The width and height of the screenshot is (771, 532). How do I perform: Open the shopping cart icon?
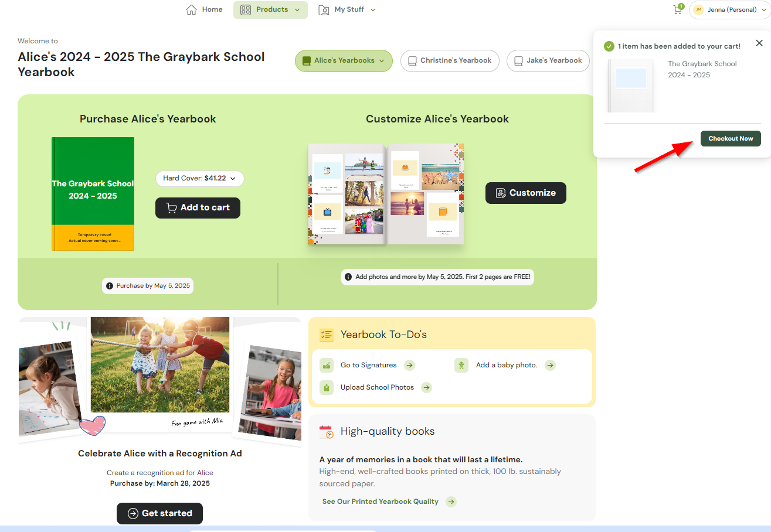click(x=678, y=10)
